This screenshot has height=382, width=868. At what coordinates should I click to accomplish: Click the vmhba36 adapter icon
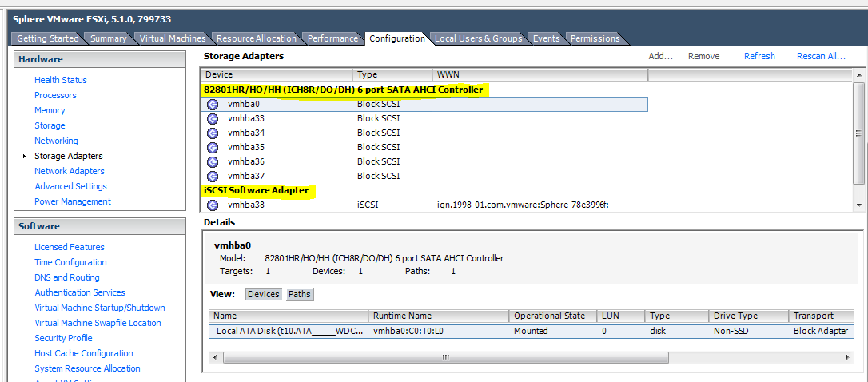pyautogui.click(x=213, y=161)
